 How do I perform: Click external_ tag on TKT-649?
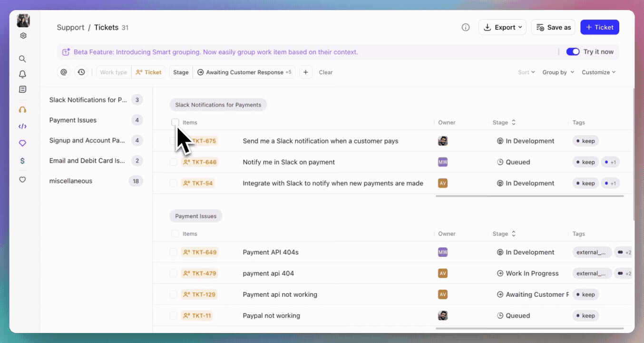592,252
